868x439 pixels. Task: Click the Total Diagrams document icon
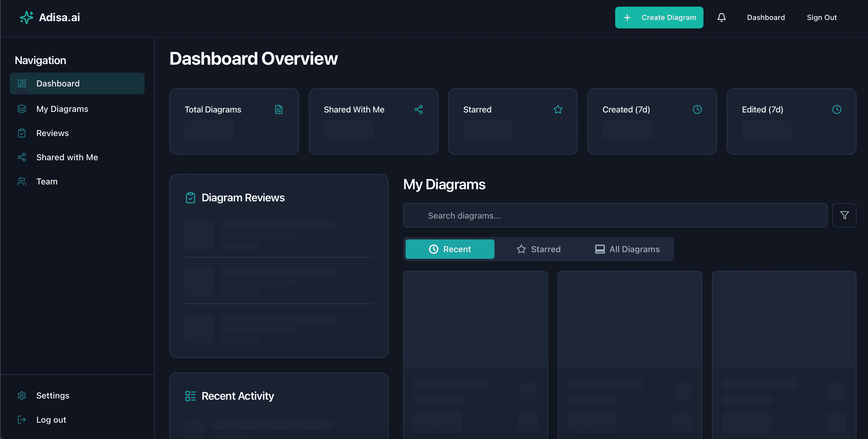click(x=278, y=109)
